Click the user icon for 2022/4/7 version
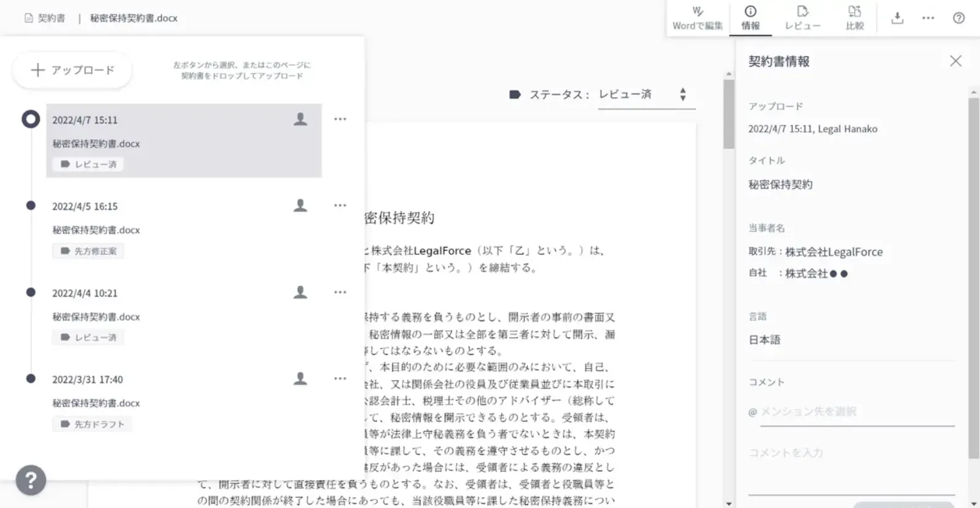The width and height of the screenshot is (980, 508). (x=300, y=119)
